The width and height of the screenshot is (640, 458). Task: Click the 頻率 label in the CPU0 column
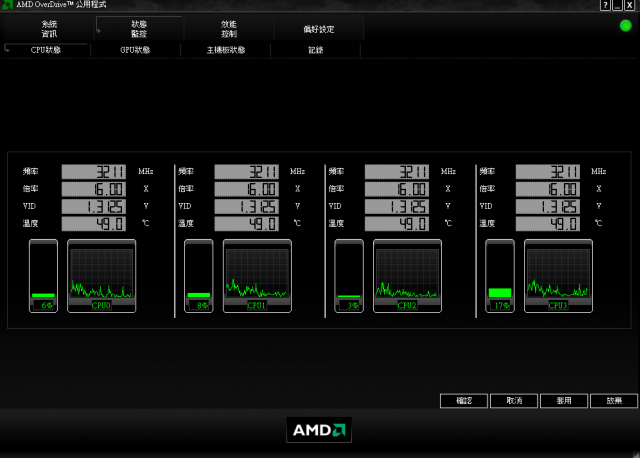pos(31,171)
